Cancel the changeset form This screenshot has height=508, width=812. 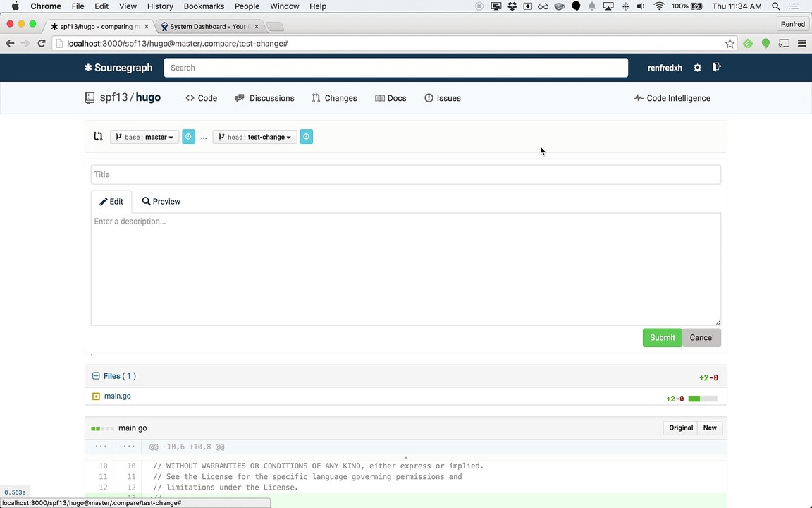click(702, 338)
